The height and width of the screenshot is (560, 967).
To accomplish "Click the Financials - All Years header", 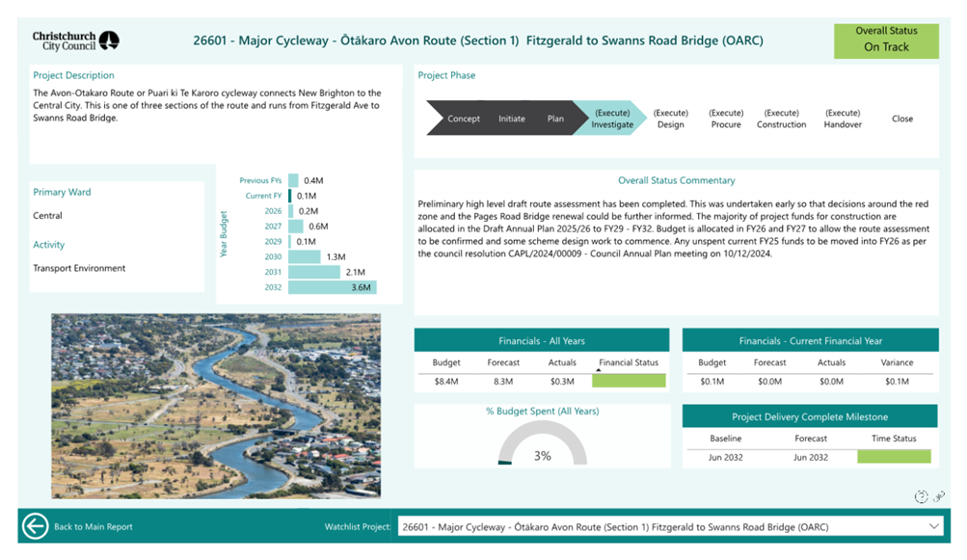I will pyautogui.click(x=542, y=340).
